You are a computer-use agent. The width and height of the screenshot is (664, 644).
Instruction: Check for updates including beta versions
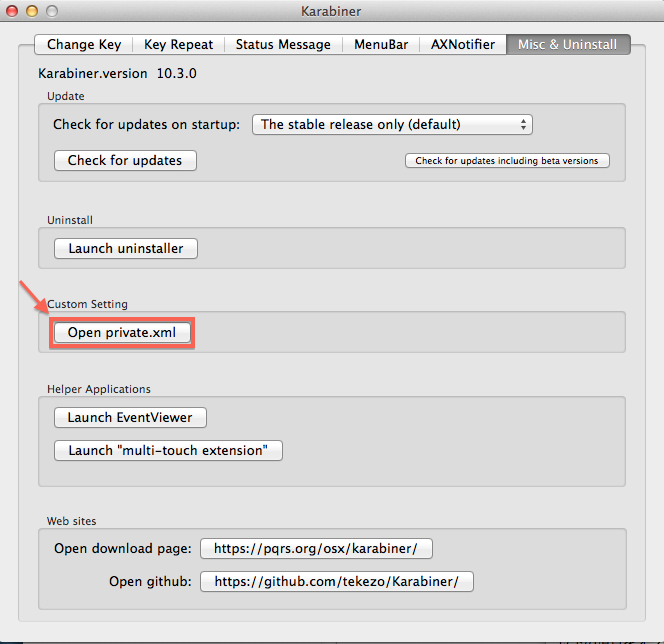507,161
